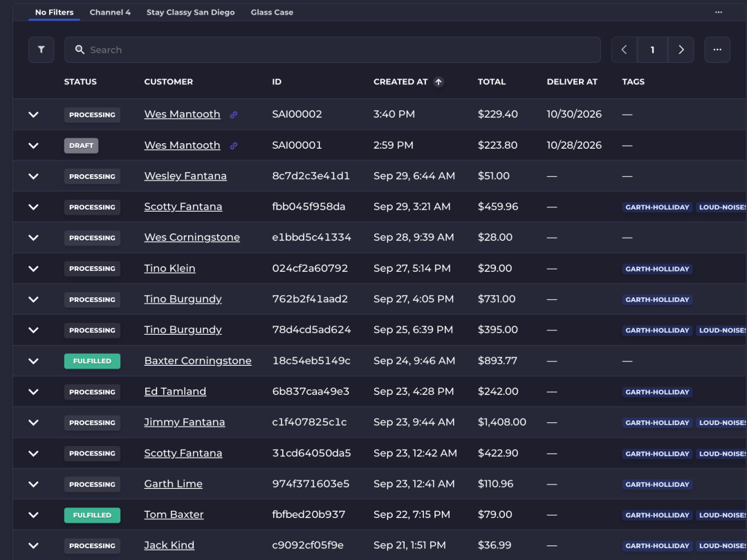Screen dimensions: 747x560
Task: Click order ID 8c7d2c3e41d1
Action: pyautogui.click(x=311, y=176)
